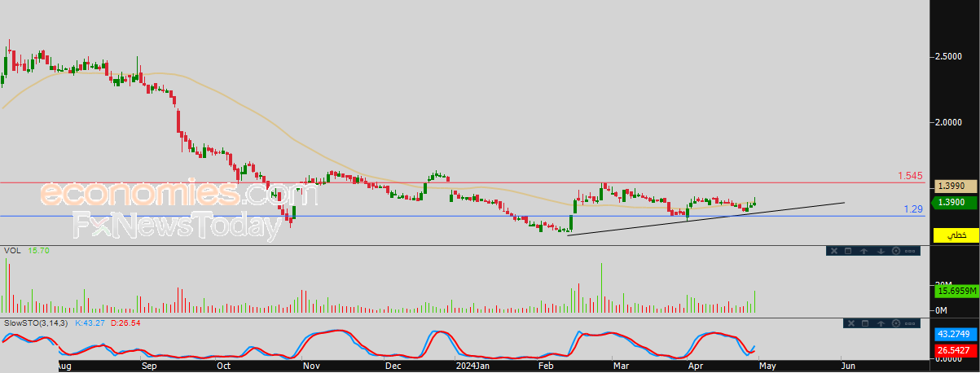Select the blue 1.29 support line

(464, 216)
